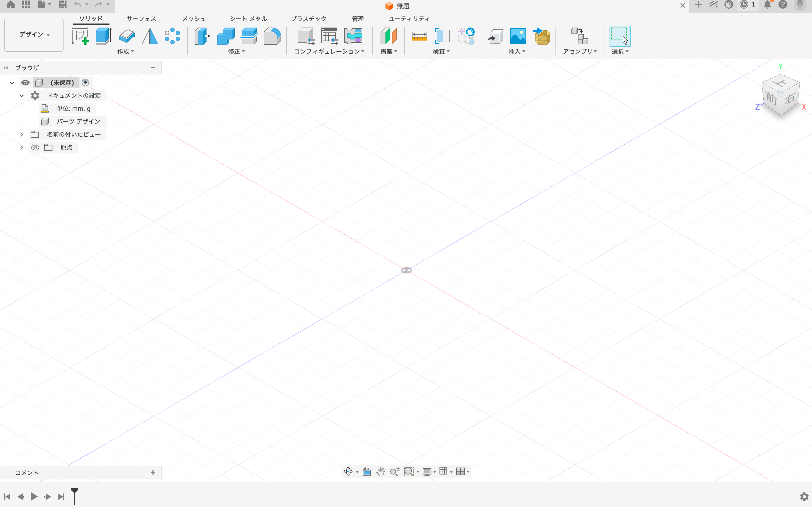
Task: Switch to the サーフェス tab
Action: point(141,19)
